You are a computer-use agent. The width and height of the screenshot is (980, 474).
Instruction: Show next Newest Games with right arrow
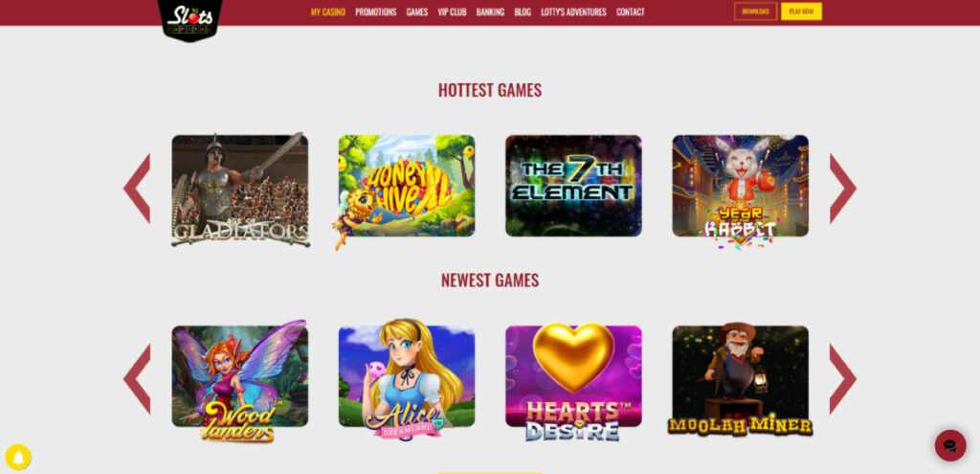pyautogui.click(x=842, y=379)
